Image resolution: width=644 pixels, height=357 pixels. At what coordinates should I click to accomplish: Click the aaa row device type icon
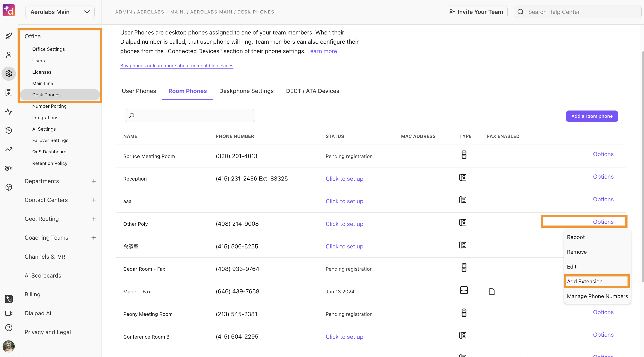coord(463,200)
